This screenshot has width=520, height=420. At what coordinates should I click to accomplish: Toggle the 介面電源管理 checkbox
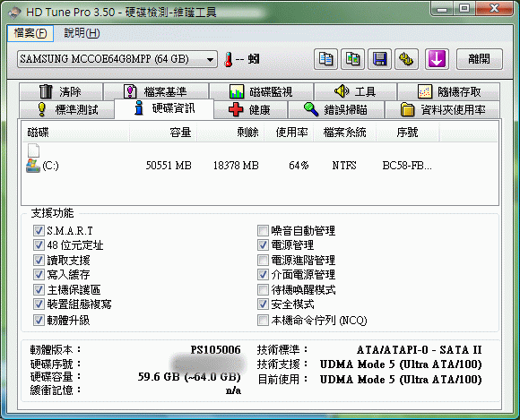click(263, 275)
